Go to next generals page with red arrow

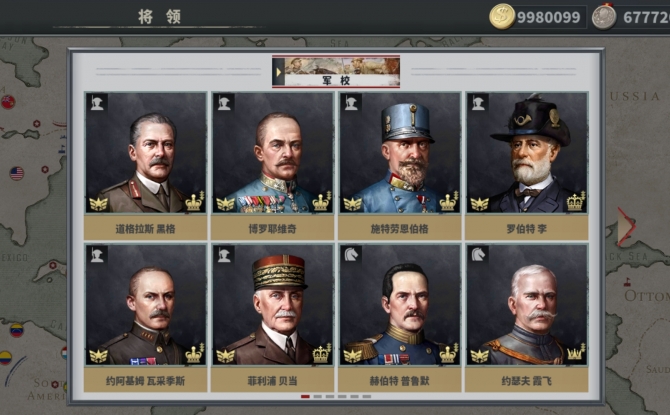(x=626, y=227)
